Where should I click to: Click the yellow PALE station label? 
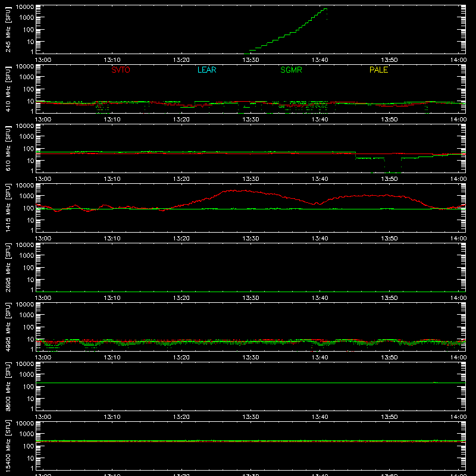coord(378,70)
